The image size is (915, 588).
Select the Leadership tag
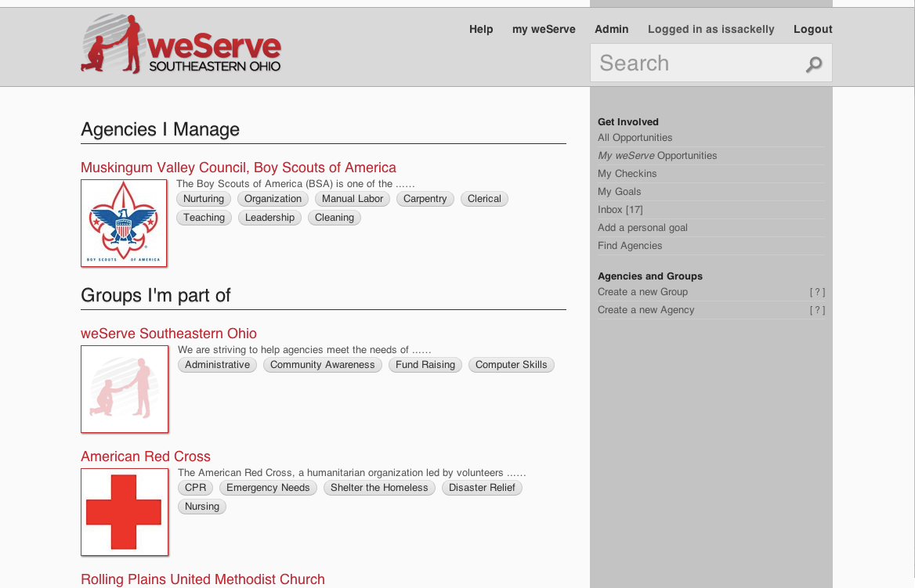pos(269,218)
